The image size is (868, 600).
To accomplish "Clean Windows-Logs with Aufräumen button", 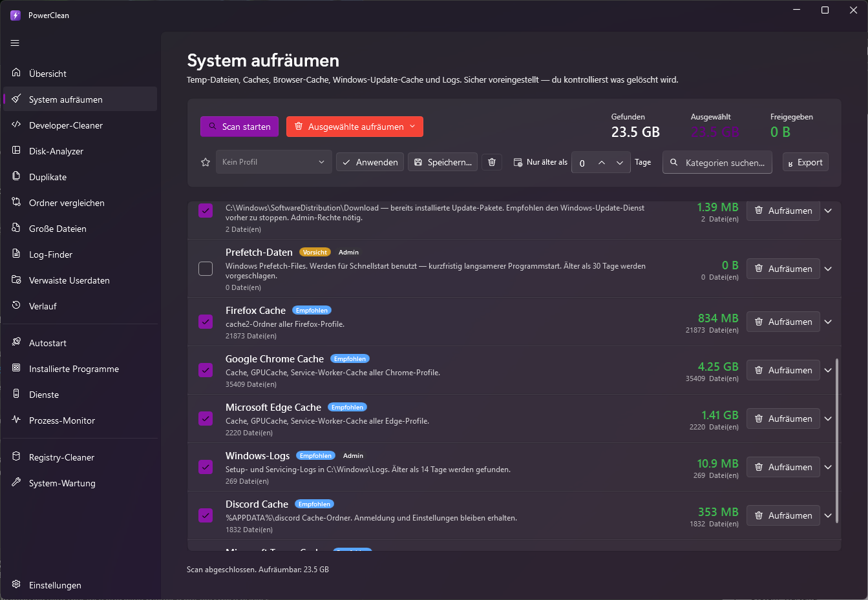I will coord(783,467).
